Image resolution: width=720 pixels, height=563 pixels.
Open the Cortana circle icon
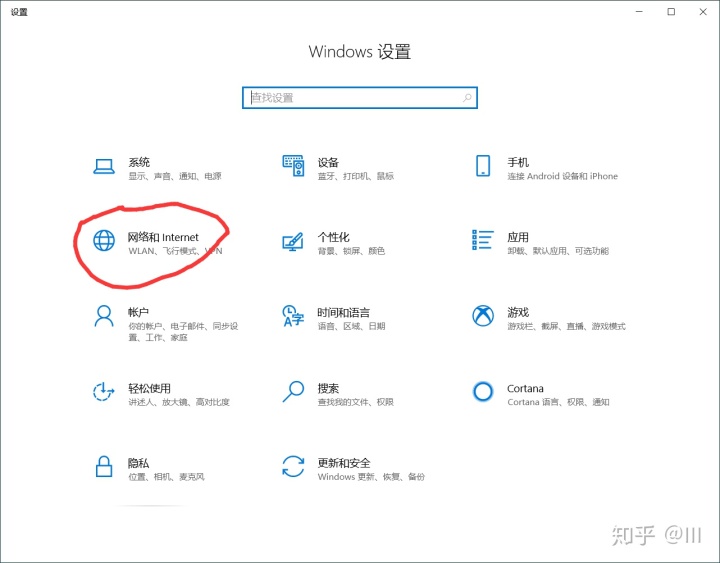[x=483, y=391]
